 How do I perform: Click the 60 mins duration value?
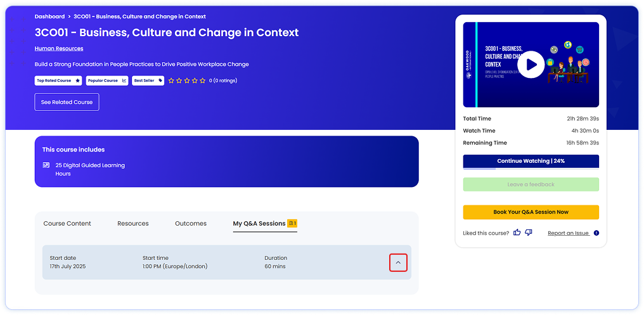[x=274, y=266]
